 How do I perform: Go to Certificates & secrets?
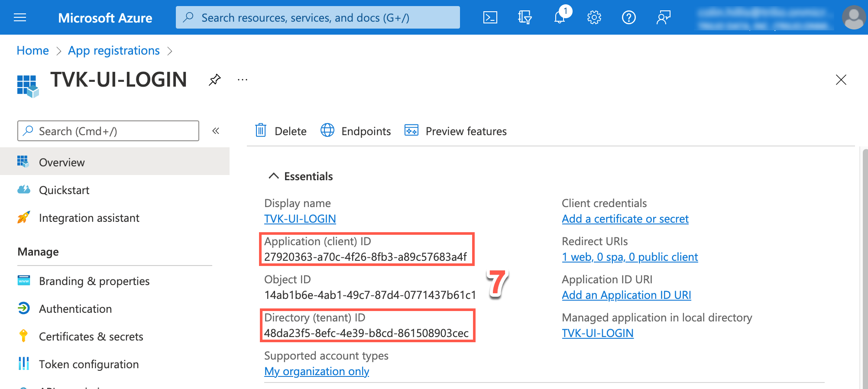[x=91, y=337]
